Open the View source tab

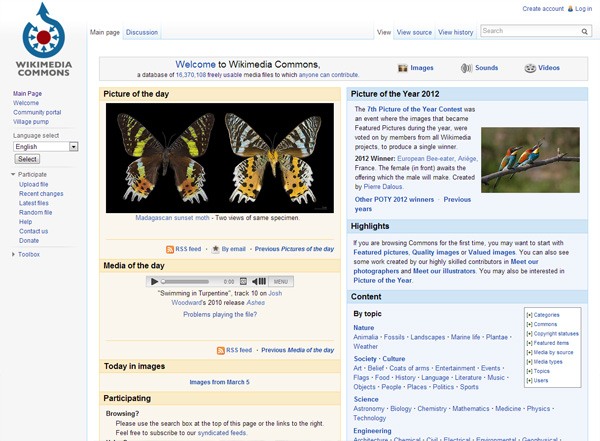pyautogui.click(x=414, y=32)
